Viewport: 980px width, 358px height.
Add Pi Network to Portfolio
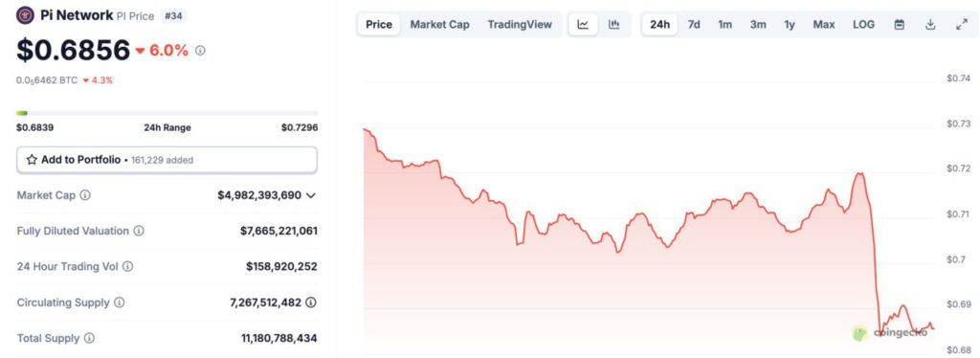(167, 160)
